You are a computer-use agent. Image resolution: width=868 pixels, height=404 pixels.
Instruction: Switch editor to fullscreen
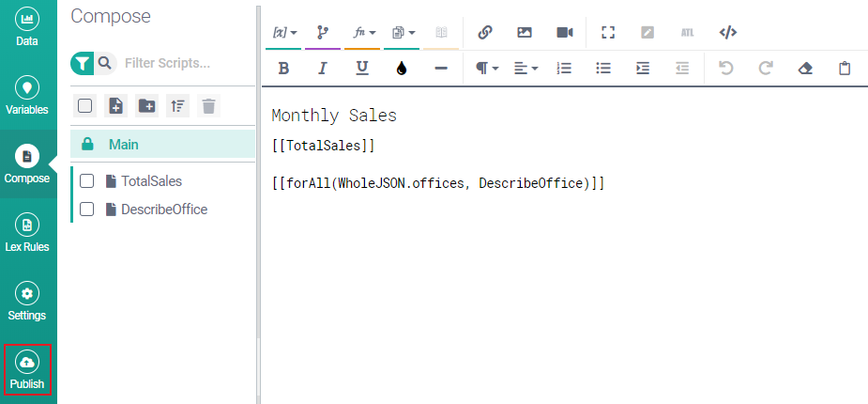(608, 33)
